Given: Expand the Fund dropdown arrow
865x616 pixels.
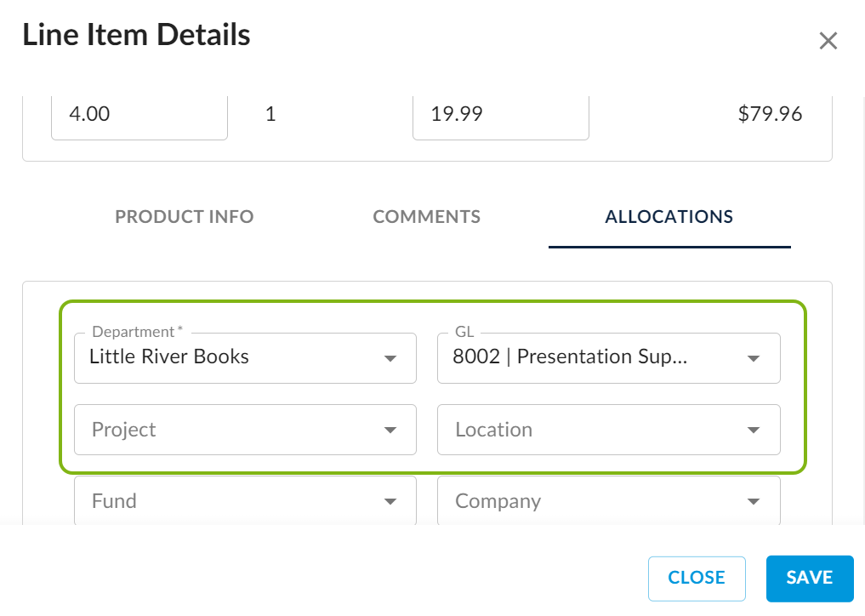Looking at the screenshot, I should (390, 501).
